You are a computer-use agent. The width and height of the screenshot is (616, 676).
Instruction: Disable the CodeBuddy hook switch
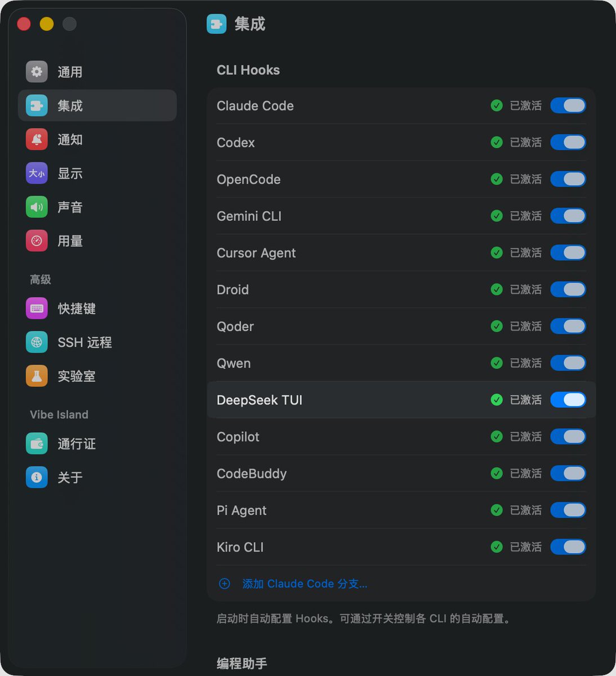click(568, 473)
